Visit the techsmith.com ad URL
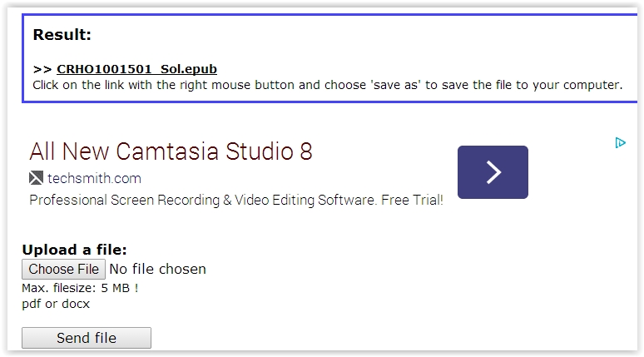The image size is (644, 357). (93, 178)
